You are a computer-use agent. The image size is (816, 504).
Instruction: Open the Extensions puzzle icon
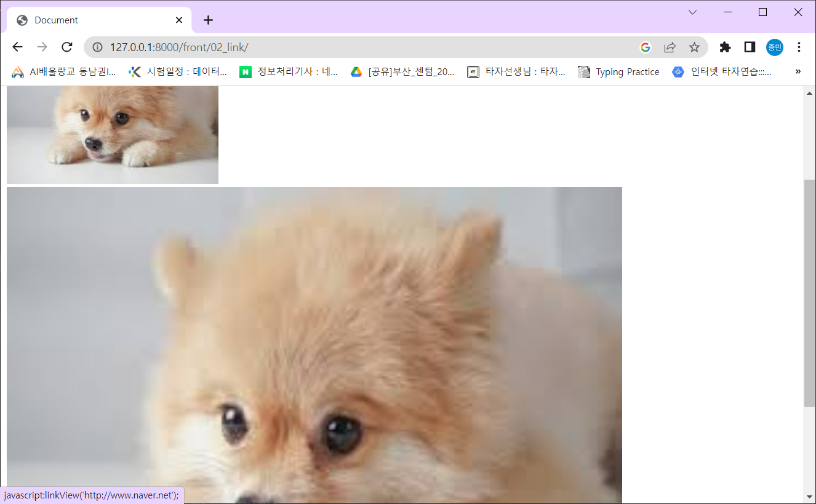(725, 47)
